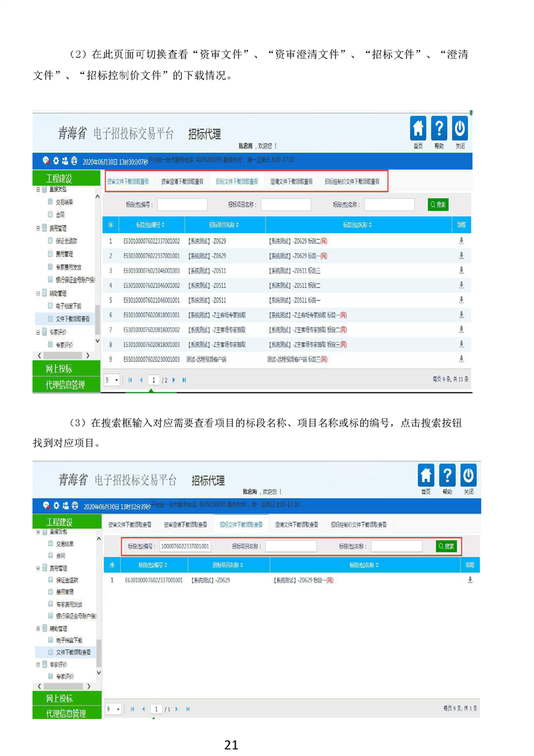Select 招标控制价文件下载领取查看 tab in lower screenshot
The image size is (534, 756).
[x=359, y=524]
